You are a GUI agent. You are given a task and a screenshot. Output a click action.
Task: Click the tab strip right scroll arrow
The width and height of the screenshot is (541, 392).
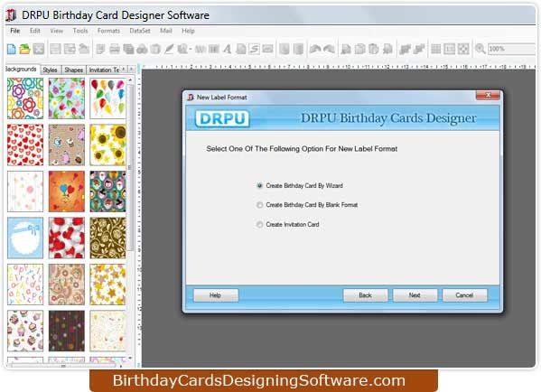(131, 70)
